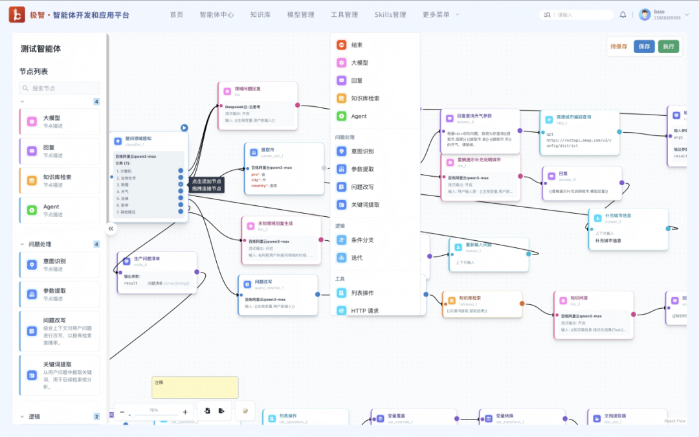
Task: Select the 大模型 icon in popup menu
Action: (x=341, y=63)
